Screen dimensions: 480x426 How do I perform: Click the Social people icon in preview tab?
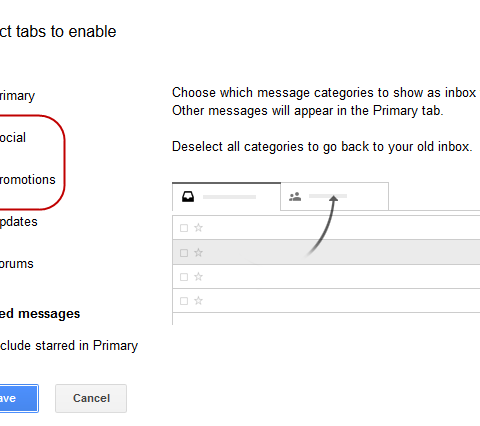coord(295,197)
